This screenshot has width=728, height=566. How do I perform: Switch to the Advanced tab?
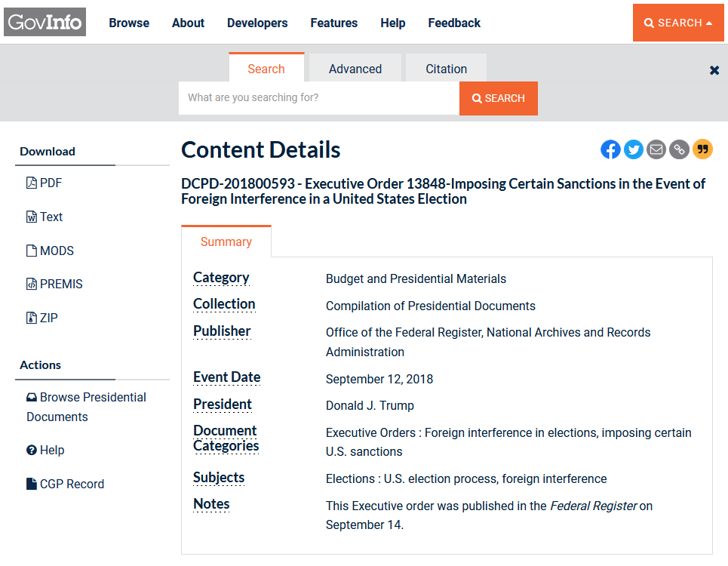pos(355,68)
